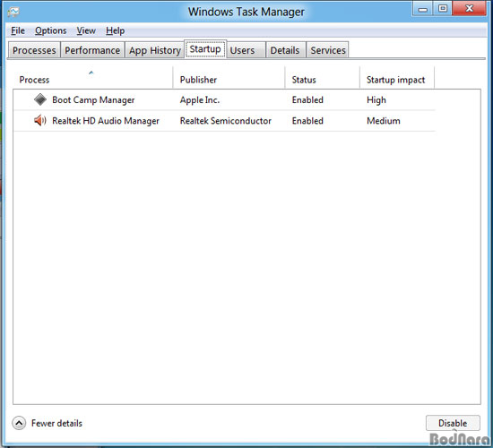493x448 pixels.
Task: Select the Realtek HD Audio Manager row
Action: click(224, 121)
